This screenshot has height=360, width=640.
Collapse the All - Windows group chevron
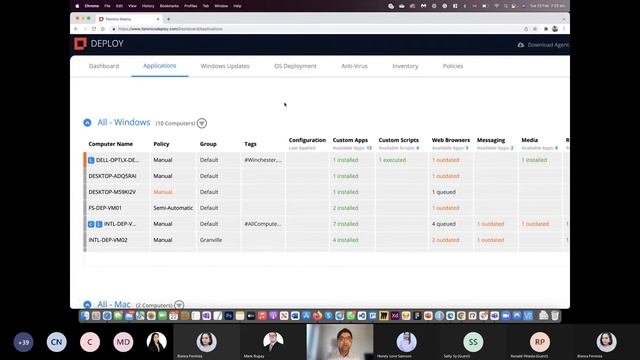(87, 122)
